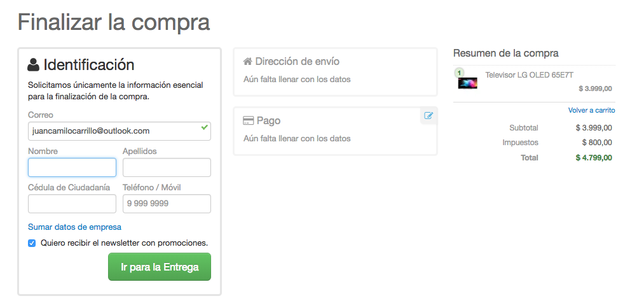
Task: Uncheck the newsletter promotions checkbox
Action: point(32,243)
